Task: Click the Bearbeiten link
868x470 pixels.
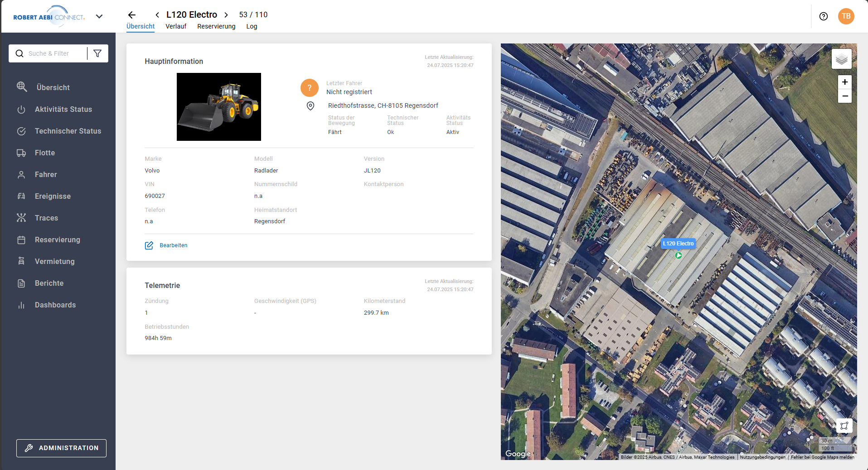Action: (173, 245)
